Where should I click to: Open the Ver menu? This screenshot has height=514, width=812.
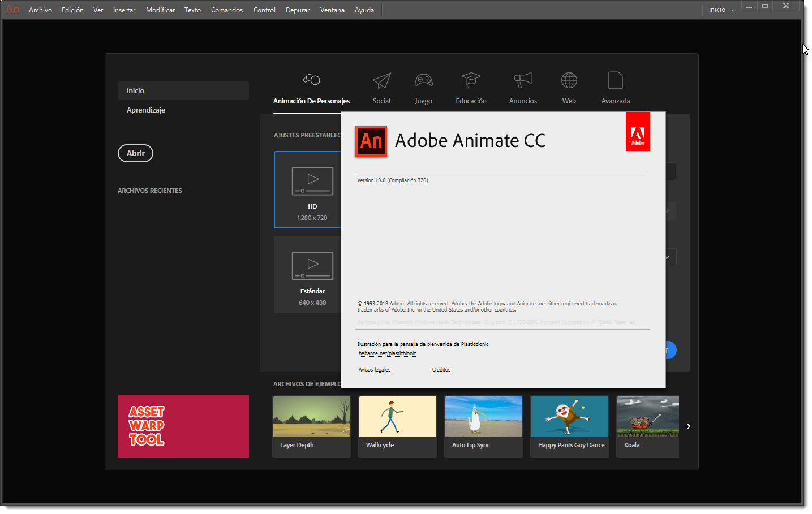98,10
